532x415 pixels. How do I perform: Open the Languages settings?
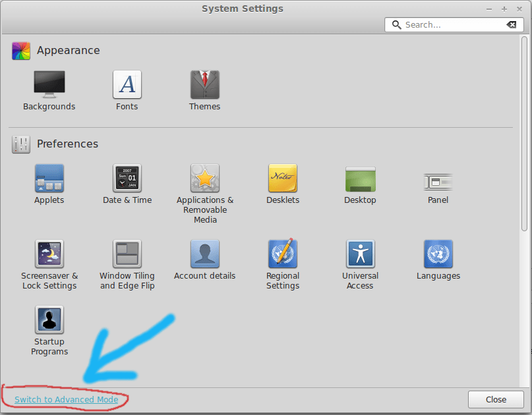438,254
